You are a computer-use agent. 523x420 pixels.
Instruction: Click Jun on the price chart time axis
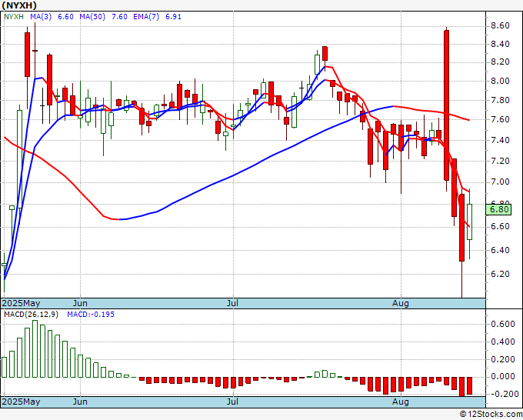[80, 303]
